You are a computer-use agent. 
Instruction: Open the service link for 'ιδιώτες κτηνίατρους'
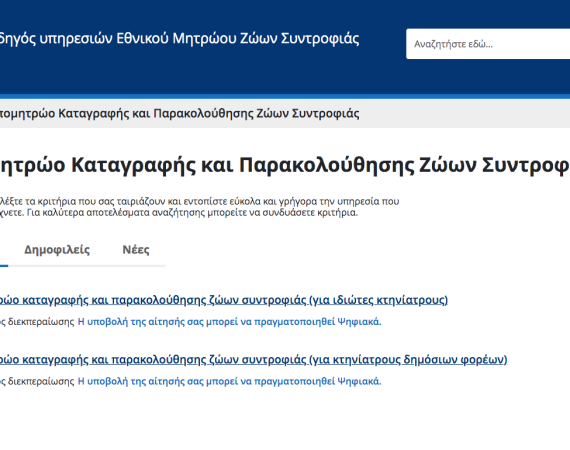pos(224,300)
